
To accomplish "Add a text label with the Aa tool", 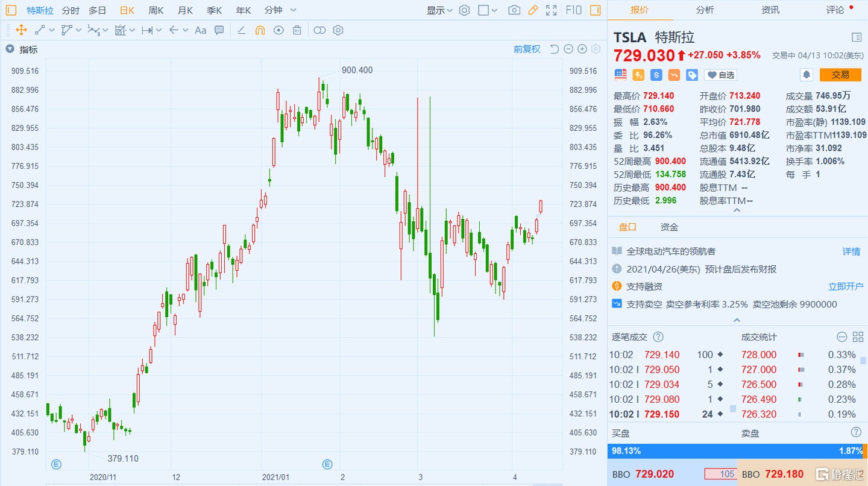I will 201,30.
